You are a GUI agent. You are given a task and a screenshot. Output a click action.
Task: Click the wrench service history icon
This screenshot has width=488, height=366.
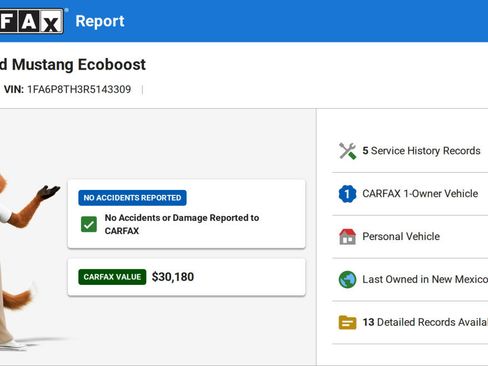(x=347, y=151)
